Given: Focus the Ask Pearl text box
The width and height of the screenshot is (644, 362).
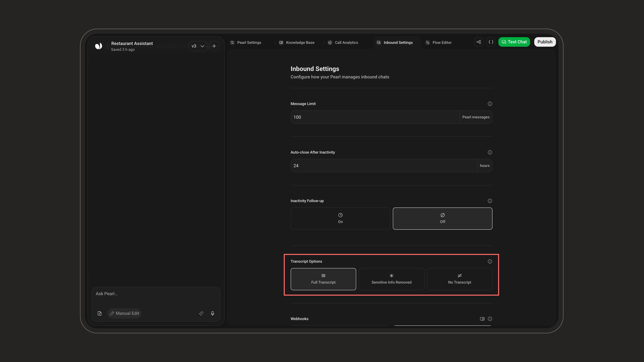Looking at the screenshot, I should click(x=156, y=294).
